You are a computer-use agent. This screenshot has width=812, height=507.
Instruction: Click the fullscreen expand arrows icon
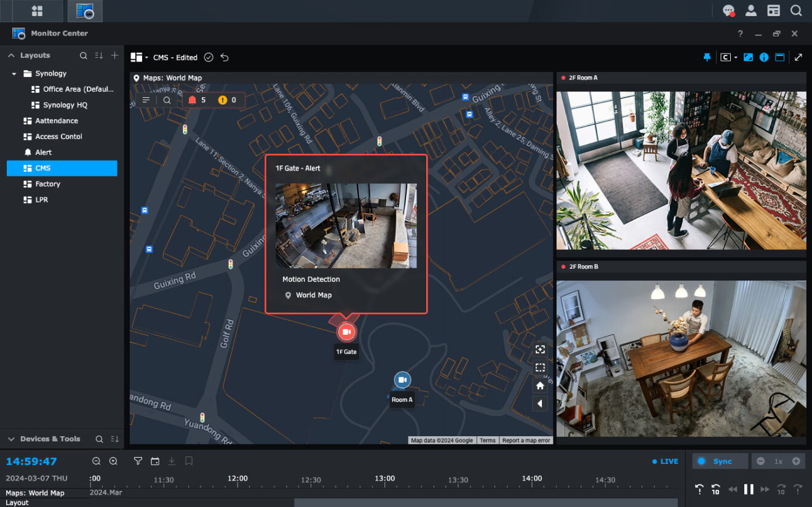(x=798, y=57)
